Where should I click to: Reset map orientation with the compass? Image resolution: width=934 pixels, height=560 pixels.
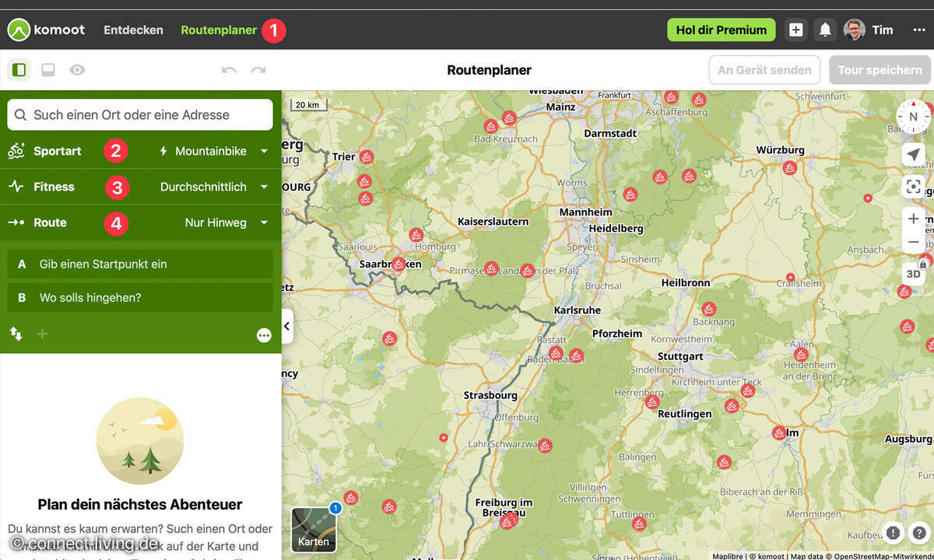tap(913, 117)
